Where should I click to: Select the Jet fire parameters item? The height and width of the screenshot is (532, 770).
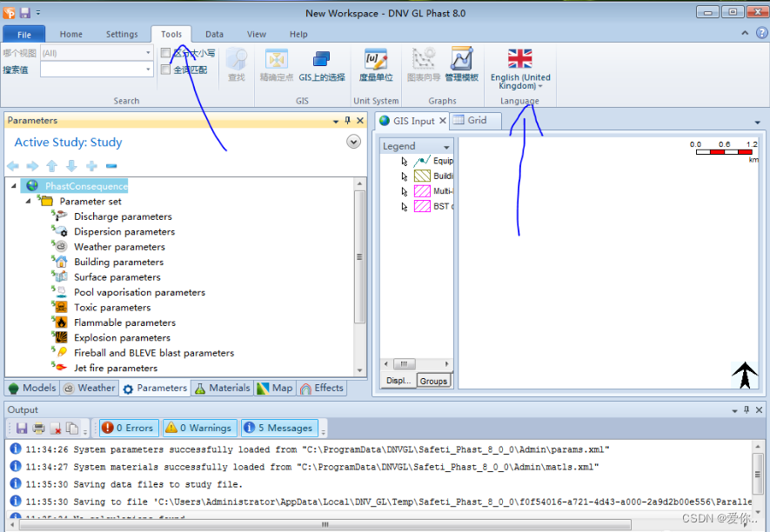116,368
